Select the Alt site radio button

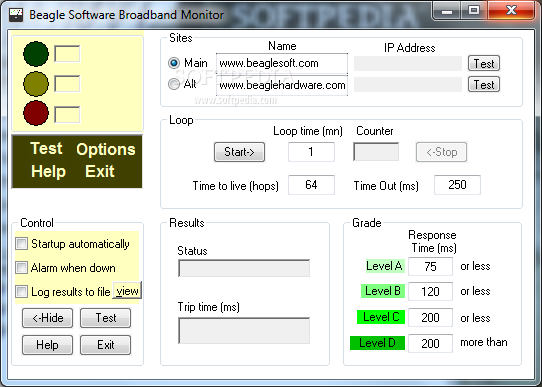174,84
